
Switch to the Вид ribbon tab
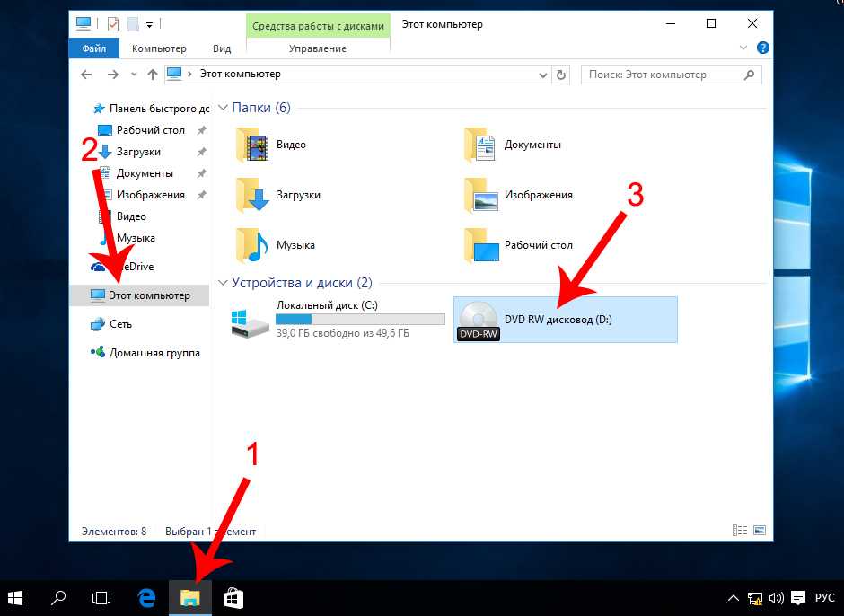[x=222, y=48]
